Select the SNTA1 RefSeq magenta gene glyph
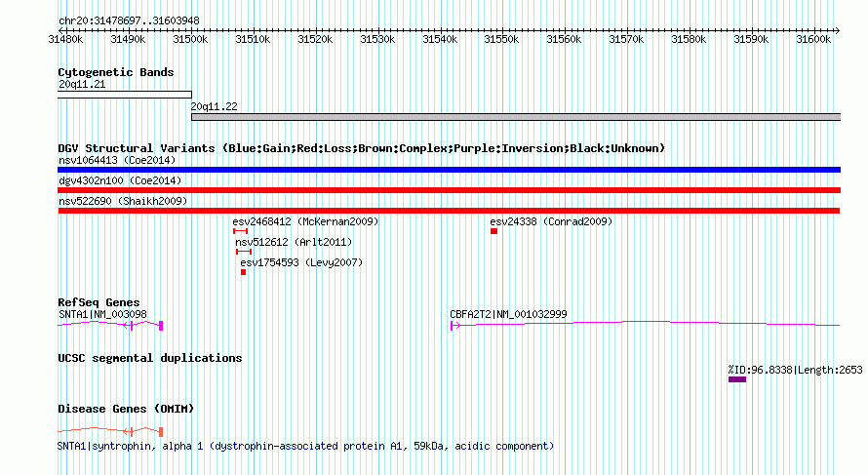The height and width of the screenshot is (475, 868). [110, 325]
